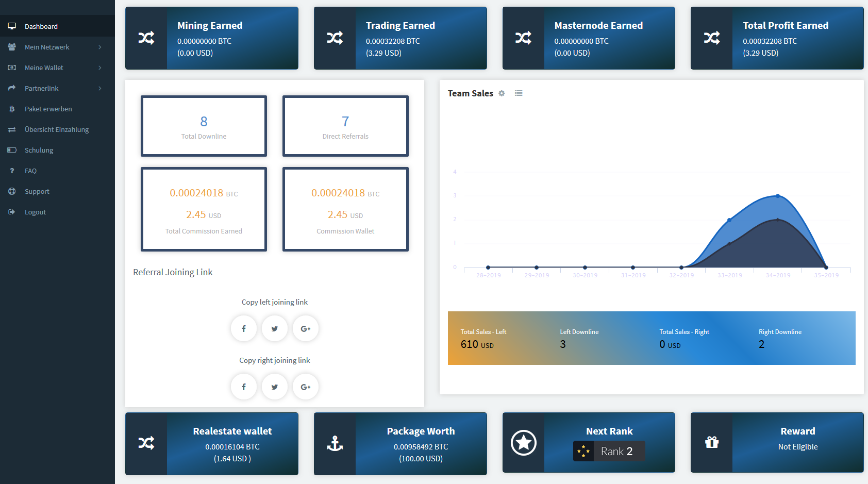This screenshot has height=484, width=868.
Task: Go to Paket erwerben page
Action: pos(57,109)
